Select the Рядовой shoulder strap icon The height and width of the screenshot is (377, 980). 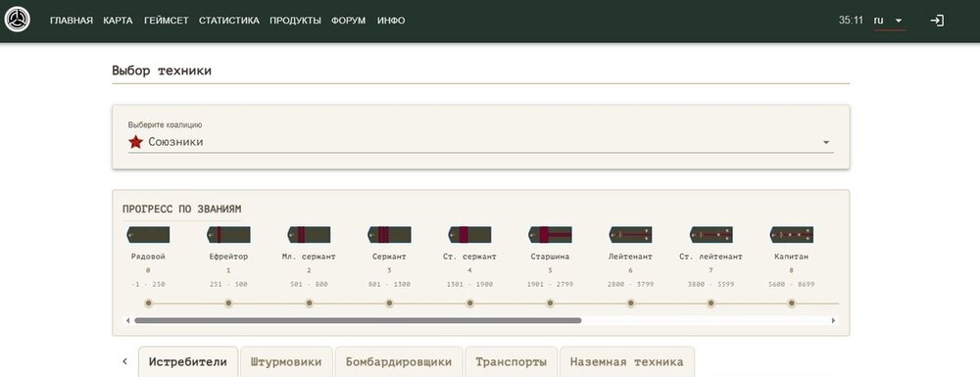[x=148, y=235]
